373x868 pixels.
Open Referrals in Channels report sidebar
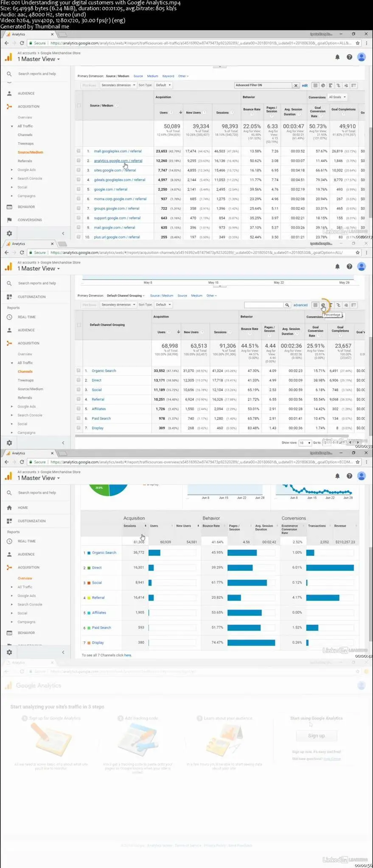[25, 398]
